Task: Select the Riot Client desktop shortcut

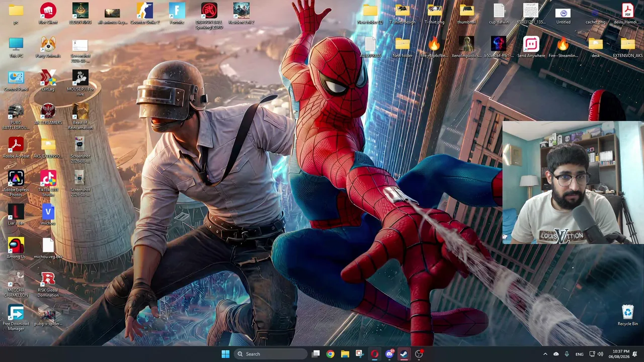Action: pyautogui.click(x=48, y=14)
